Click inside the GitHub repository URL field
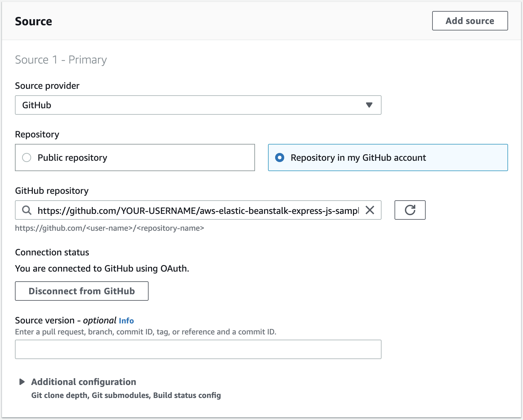 pyautogui.click(x=198, y=210)
